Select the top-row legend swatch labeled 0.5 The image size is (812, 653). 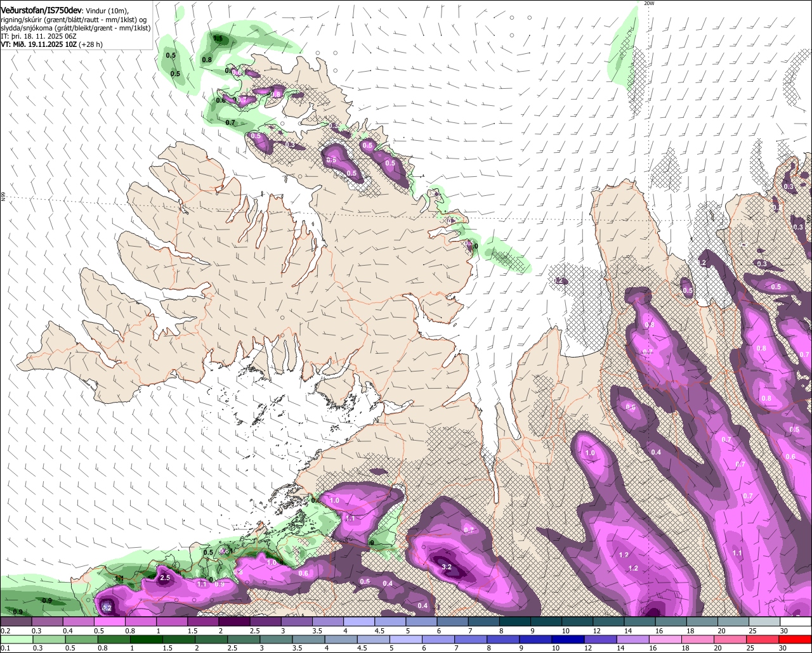click(x=109, y=622)
